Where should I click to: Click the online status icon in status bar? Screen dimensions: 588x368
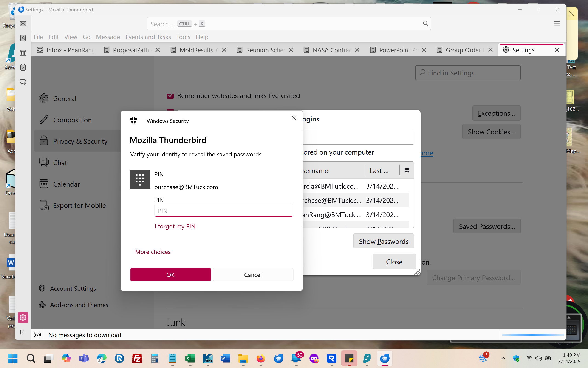tap(37, 335)
